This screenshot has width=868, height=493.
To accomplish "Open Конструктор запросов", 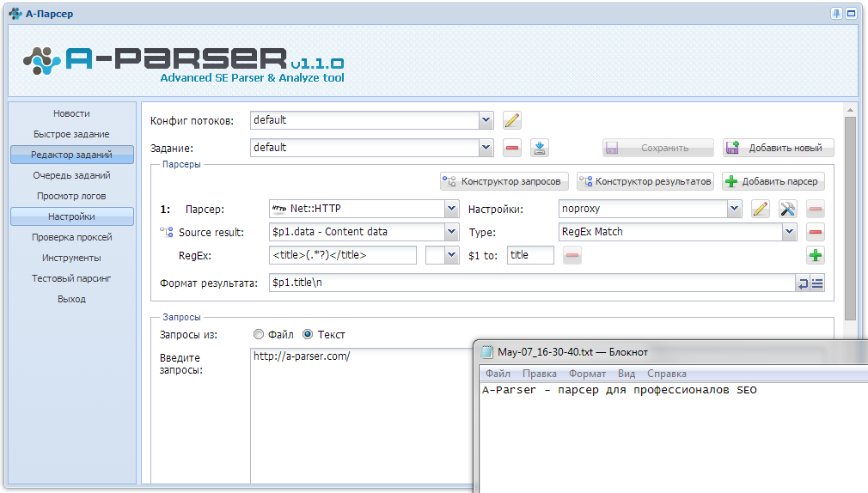I will pyautogui.click(x=504, y=181).
